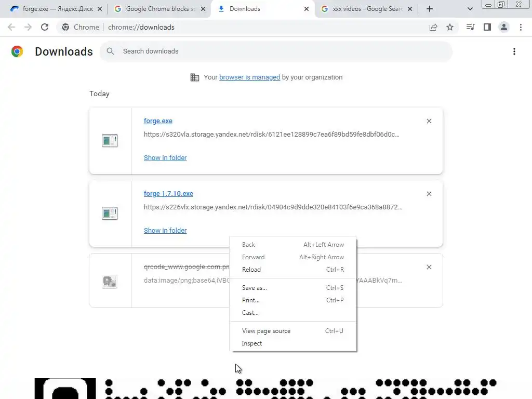Choose Cast... from context menu
Viewport: 532px width, 399px height.
pyautogui.click(x=293, y=313)
